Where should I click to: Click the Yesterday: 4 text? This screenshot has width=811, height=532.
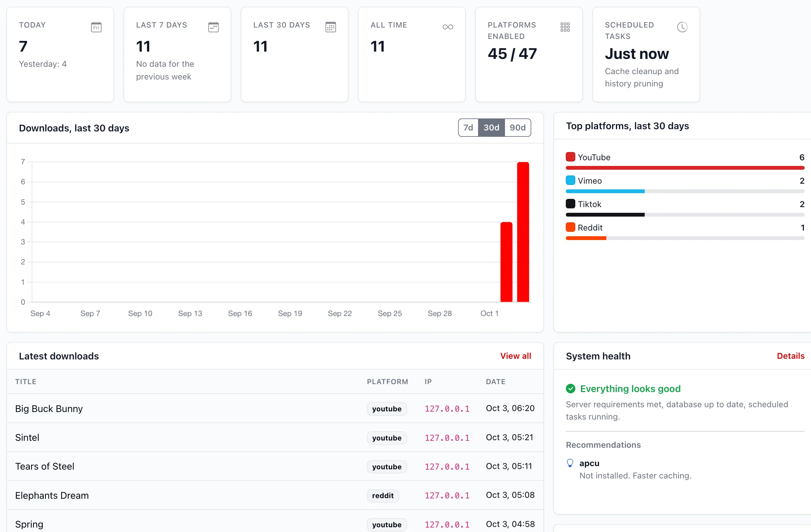point(43,64)
